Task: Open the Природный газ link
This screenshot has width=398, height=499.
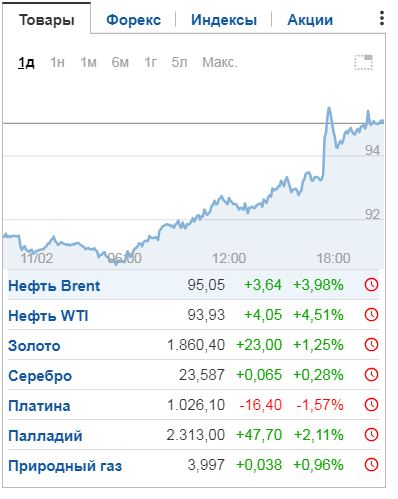Action: pos(65,466)
